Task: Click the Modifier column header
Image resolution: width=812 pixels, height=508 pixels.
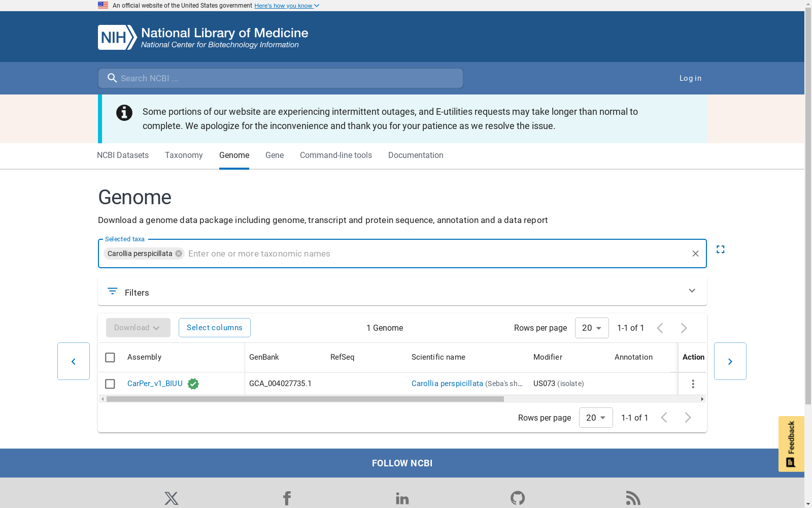Action: pos(548,357)
